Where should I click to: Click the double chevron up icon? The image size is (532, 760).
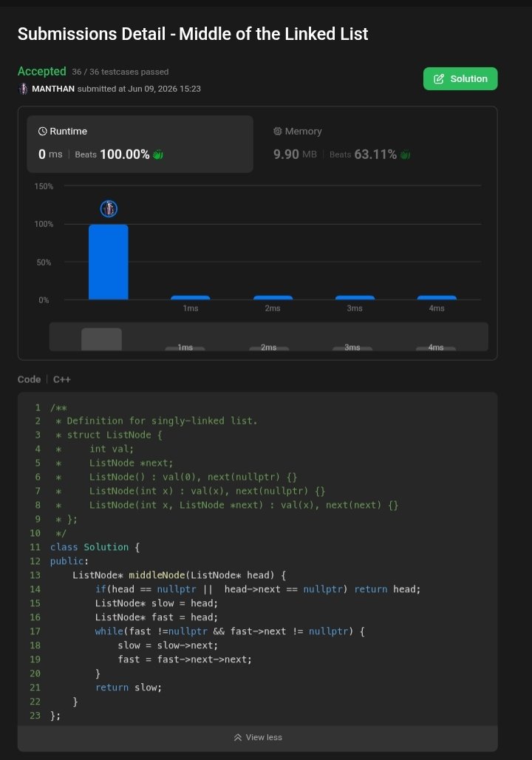pyautogui.click(x=238, y=737)
